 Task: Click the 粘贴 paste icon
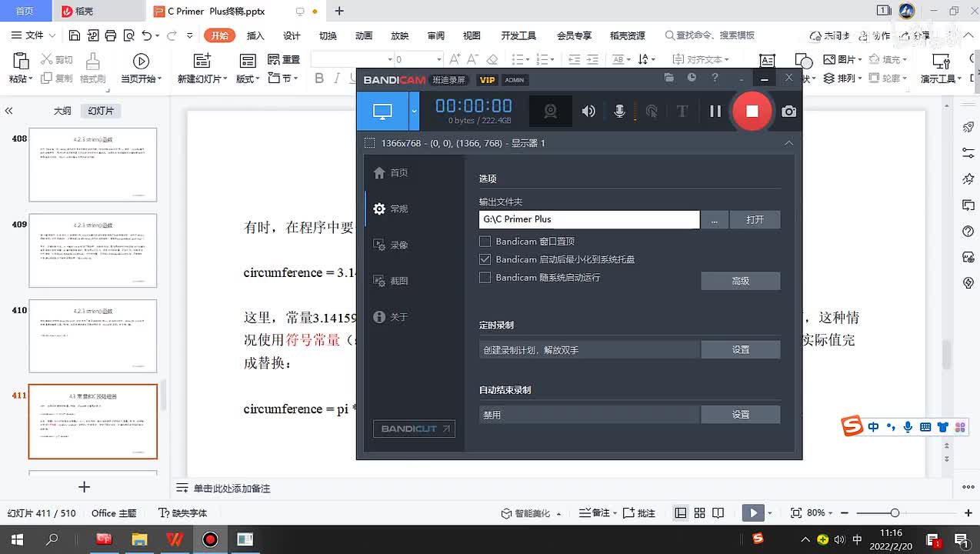coord(20,62)
